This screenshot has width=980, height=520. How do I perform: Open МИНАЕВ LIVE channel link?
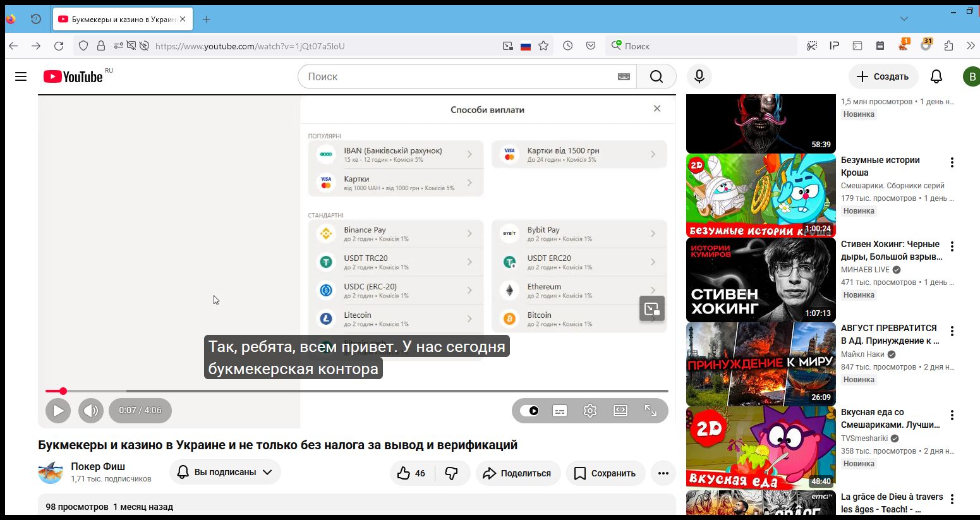(865, 270)
